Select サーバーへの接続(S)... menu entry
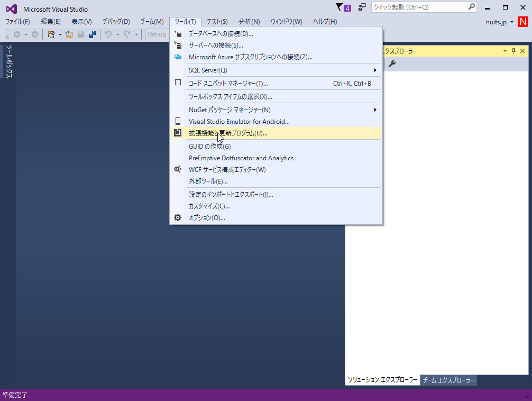Image resolution: width=532 pixels, height=401 pixels. pos(276,45)
